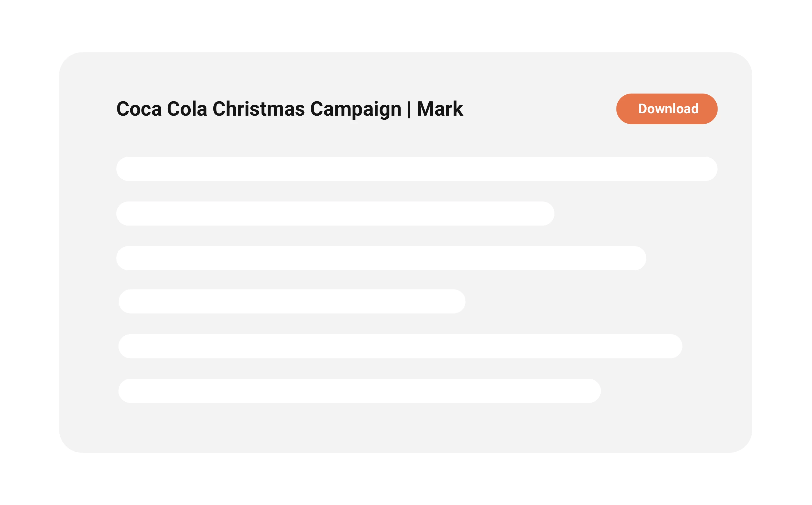Click the word "Mark" in the title
Image resolution: width=812 pixels, height=505 pixels.
coord(439,109)
